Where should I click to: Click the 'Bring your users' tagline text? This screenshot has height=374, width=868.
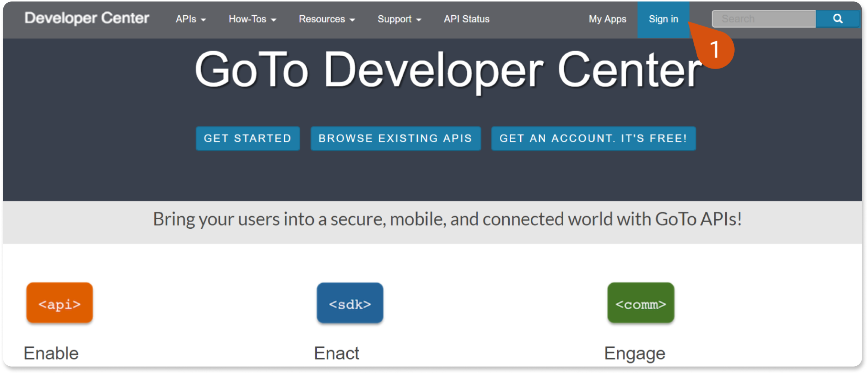click(x=447, y=219)
